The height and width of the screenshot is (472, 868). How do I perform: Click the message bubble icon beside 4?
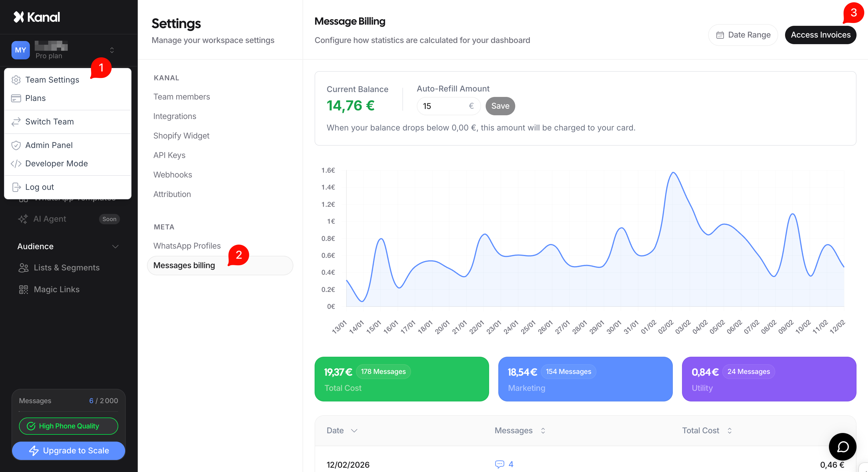pos(499,464)
